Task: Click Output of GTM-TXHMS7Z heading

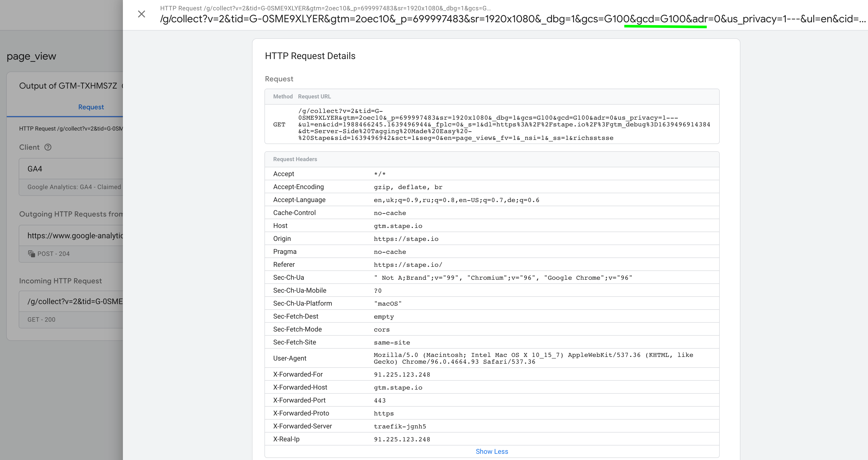Action: click(x=68, y=86)
